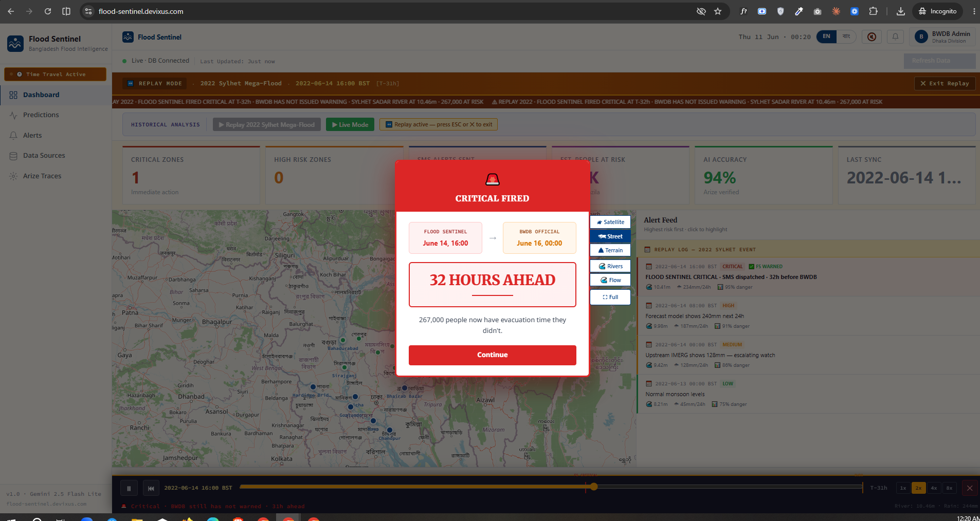Click the Alerts bell icon in sidebar

[x=13, y=136]
